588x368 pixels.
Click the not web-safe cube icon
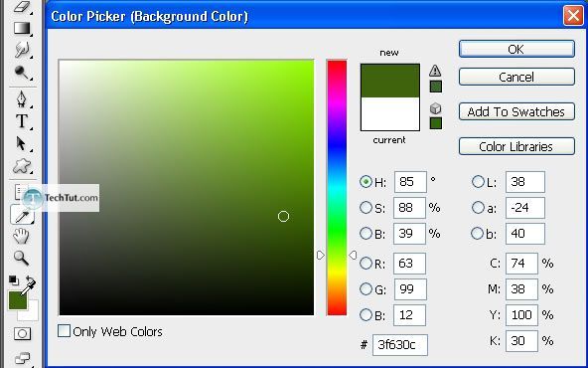click(x=435, y=108)
